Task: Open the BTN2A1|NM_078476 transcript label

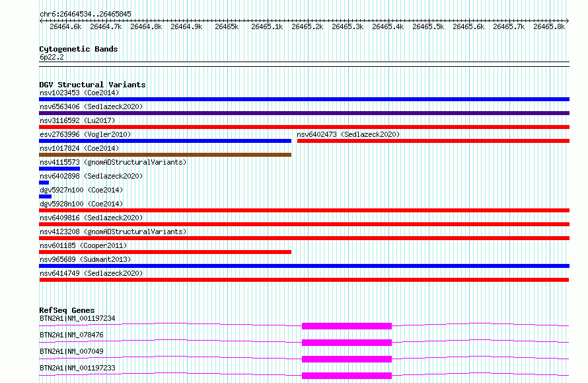Action: [x=71, y=335]
